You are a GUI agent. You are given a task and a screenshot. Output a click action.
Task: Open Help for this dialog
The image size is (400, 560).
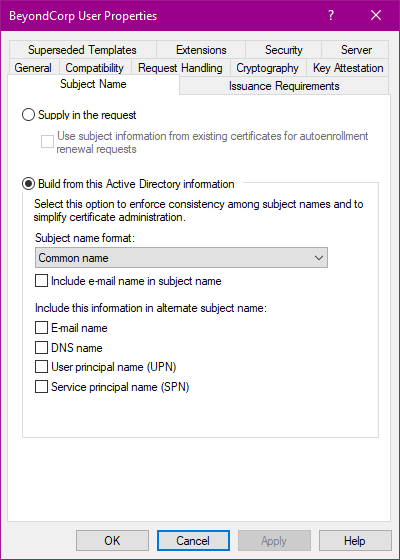[x=355, y=540]
